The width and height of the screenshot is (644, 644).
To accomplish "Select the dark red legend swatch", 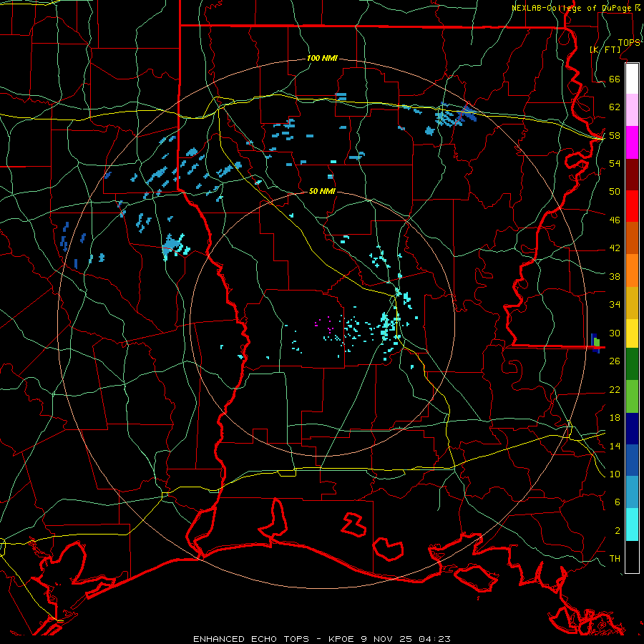I will [632, 174].
